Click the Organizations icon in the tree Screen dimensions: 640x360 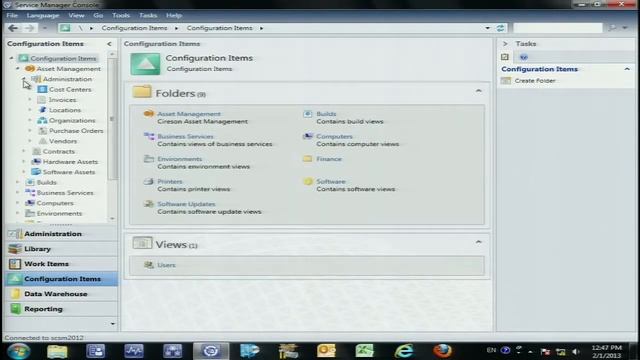point(42,120)
